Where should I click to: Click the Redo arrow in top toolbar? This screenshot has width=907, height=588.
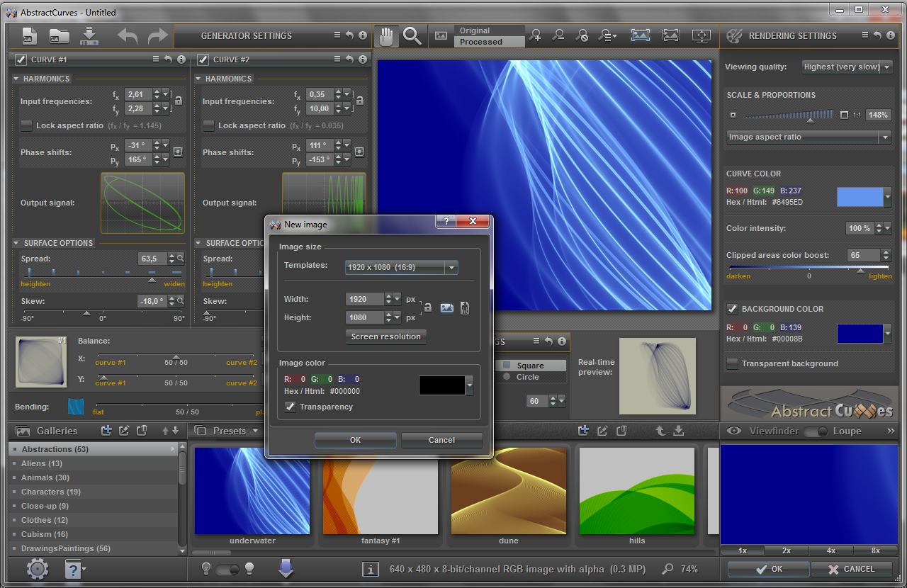(x=157, y=36)
